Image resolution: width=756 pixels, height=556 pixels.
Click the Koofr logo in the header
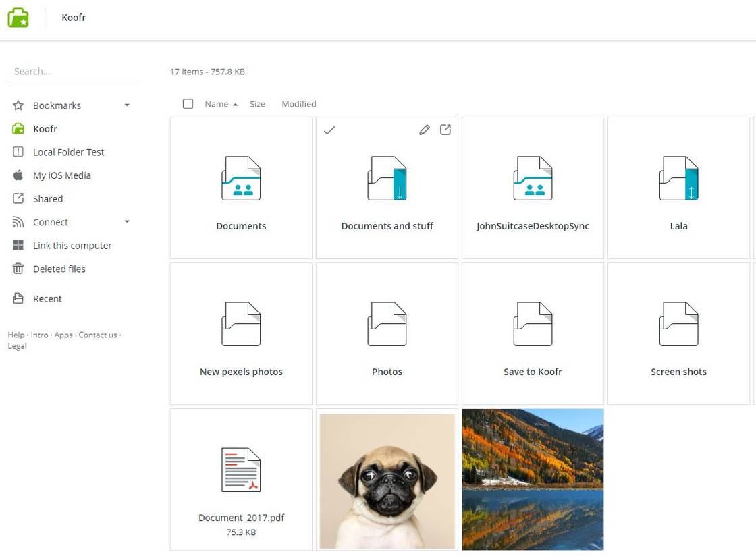click(x=18, y=18)
